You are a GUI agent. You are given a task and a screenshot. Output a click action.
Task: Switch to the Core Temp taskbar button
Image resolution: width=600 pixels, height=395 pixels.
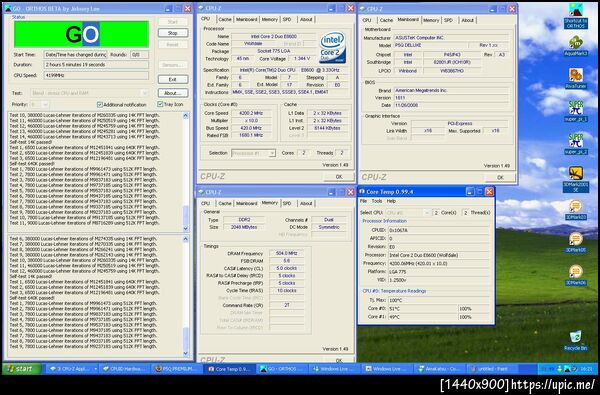[x=229, y=369]
